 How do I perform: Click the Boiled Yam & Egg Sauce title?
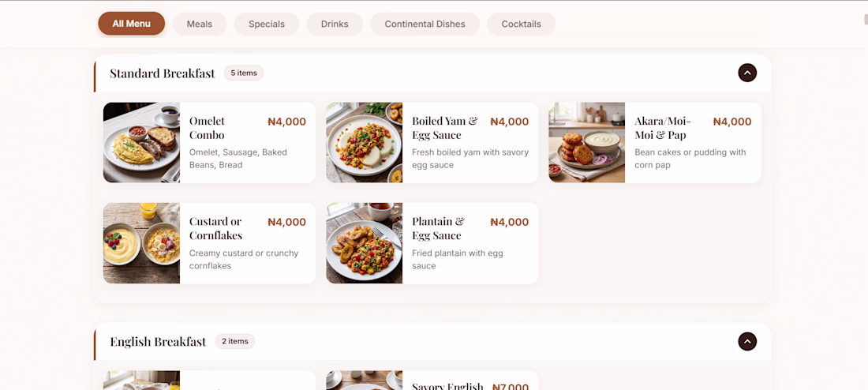(x=444, y=128)
